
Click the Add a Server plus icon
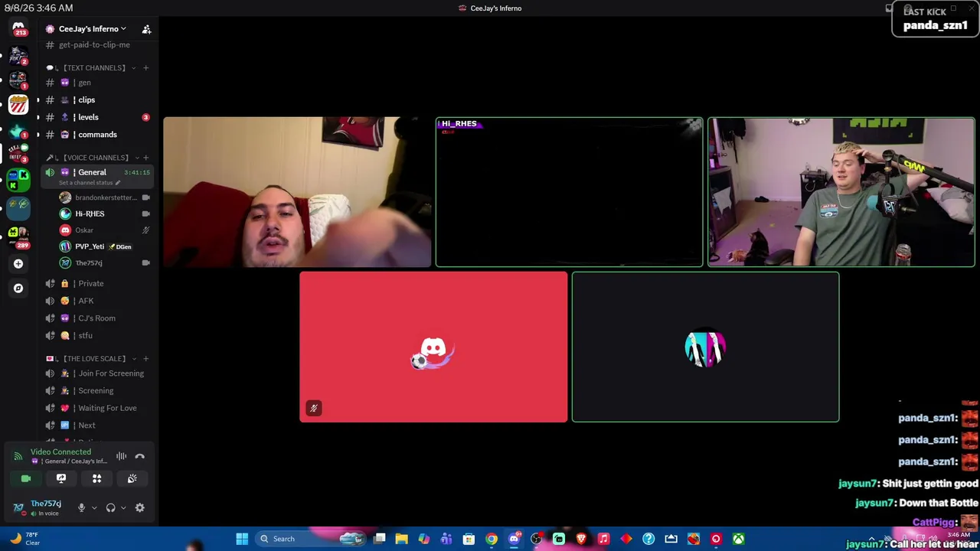pyautogui.click(x=18, y=263)
